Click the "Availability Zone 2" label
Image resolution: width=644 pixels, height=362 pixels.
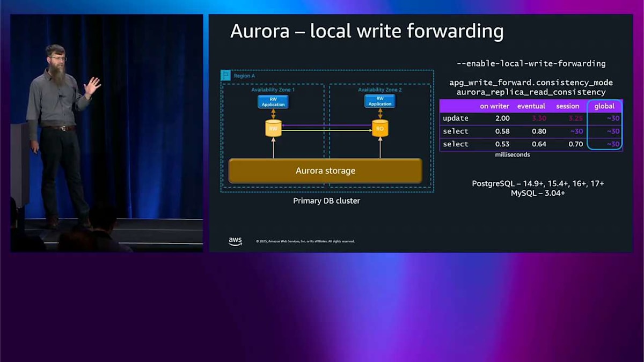point(380,90)
